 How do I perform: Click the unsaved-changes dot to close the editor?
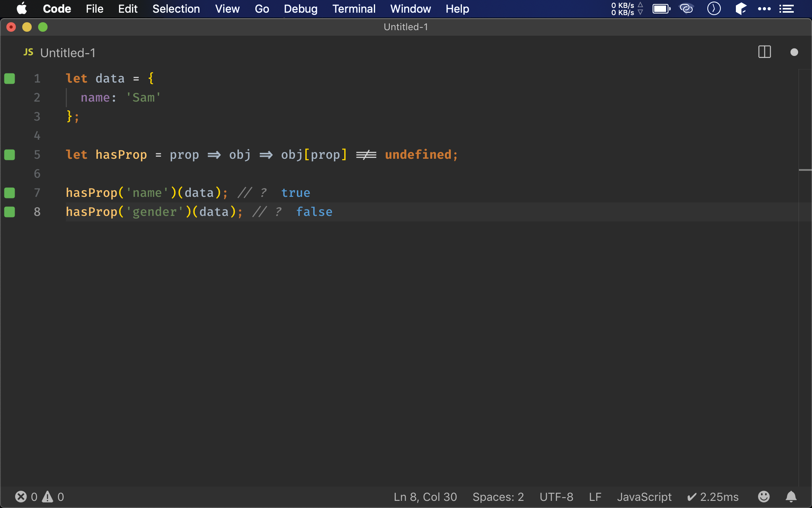[794, 52]
